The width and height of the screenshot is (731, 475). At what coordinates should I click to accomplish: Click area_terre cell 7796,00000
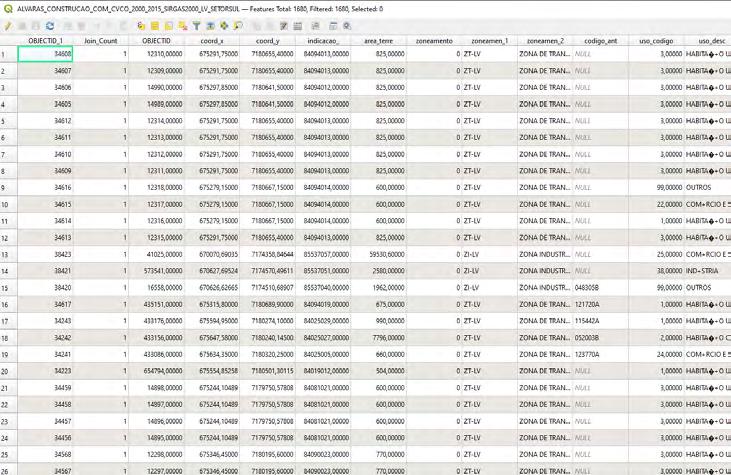coord(379,338)
